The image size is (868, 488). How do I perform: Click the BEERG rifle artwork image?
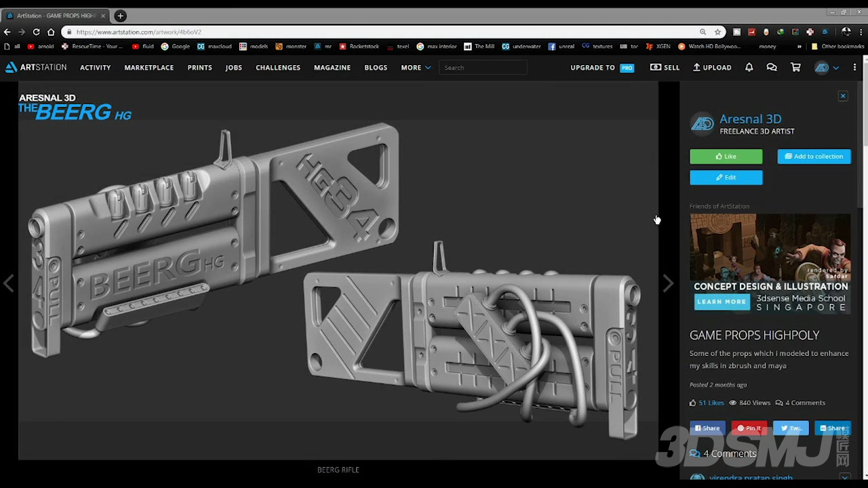pyautogui.click(x=338, y=271)
